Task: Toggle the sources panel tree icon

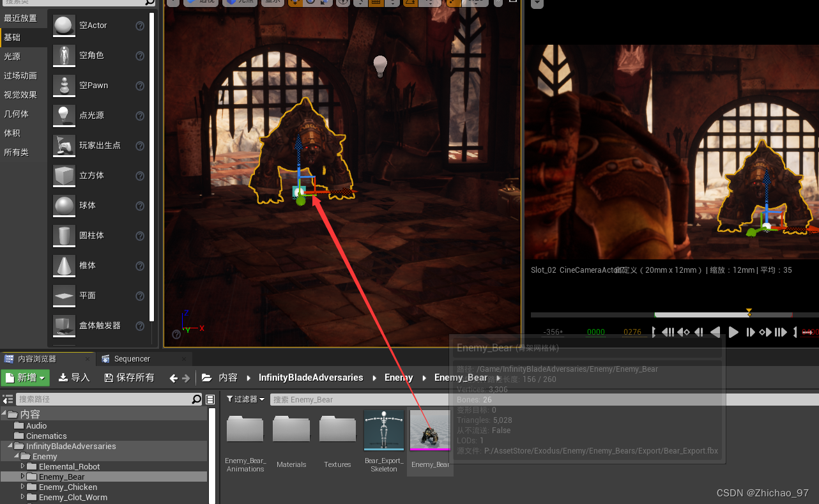Action: pyautogui.click(x=8, y=399)
